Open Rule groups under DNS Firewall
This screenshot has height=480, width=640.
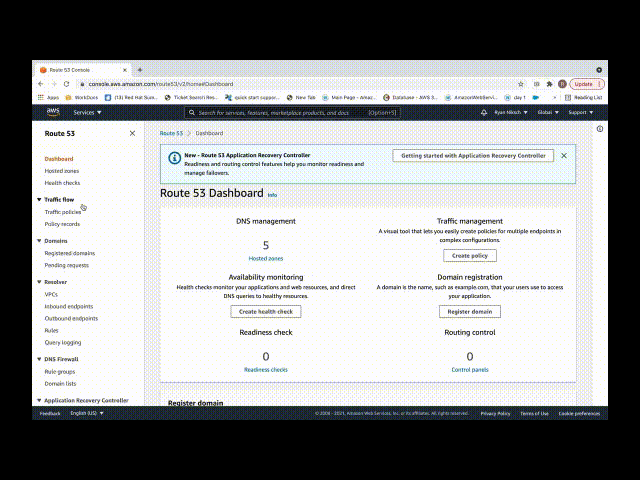tap(60, 372)
